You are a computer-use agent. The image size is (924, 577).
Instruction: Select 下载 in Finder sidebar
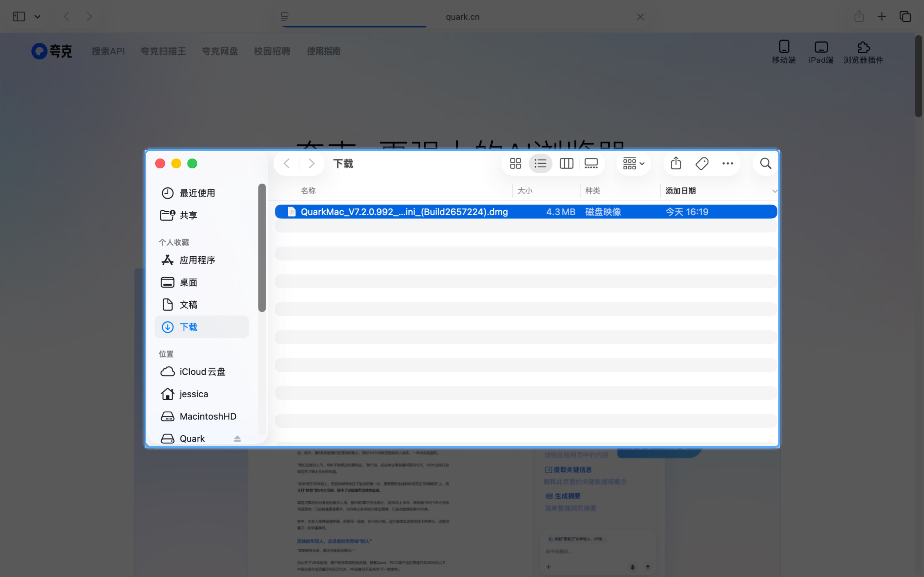pyautogui.click(x=201, y=327)
